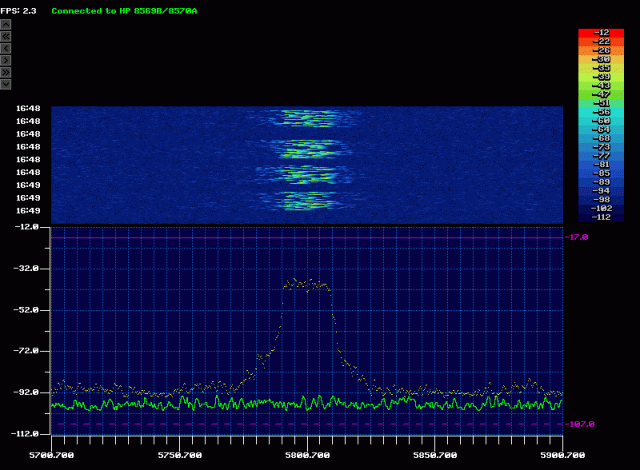Click the double-right arrow button
The image size is (640, 470).
click(x=6, y=72)
